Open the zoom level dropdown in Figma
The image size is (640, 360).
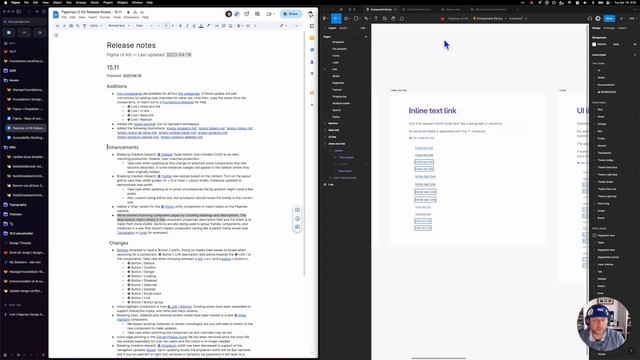pyautogui.click(x=633, y=18)
